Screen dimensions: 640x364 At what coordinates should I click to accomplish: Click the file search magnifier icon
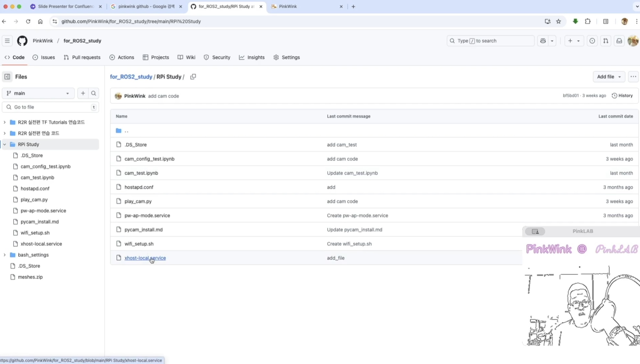94,93
